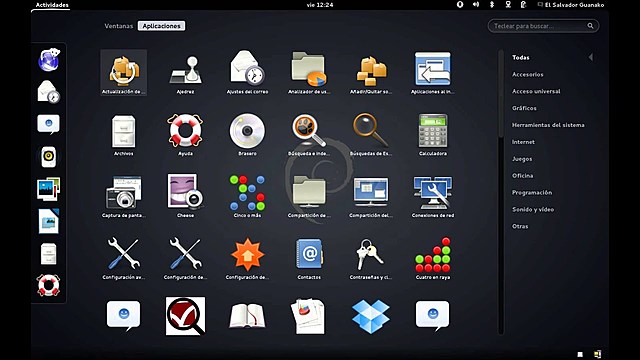Open the clock showing vie 12:24
The height and width of the screenshot is (360, 640).
tap(320, 5)
